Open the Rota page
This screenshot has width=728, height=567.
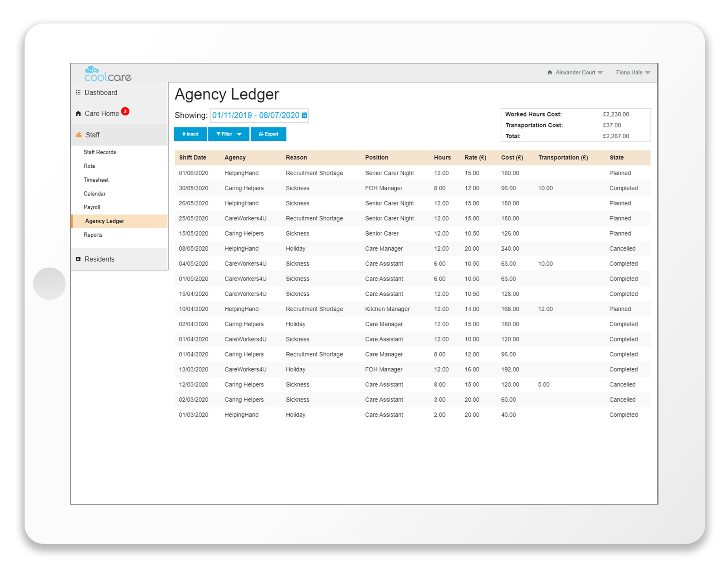click(89, 166)
